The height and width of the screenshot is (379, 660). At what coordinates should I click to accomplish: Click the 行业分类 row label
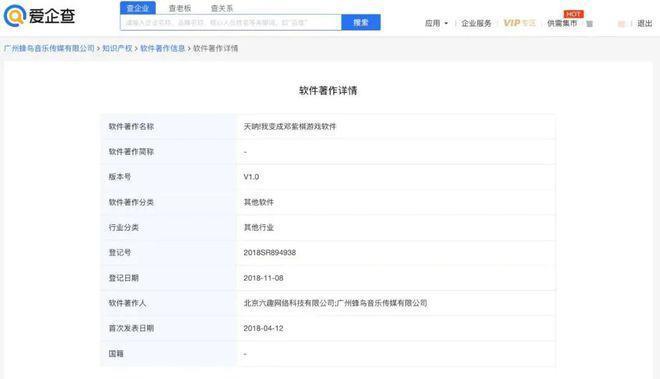point(124,227)
